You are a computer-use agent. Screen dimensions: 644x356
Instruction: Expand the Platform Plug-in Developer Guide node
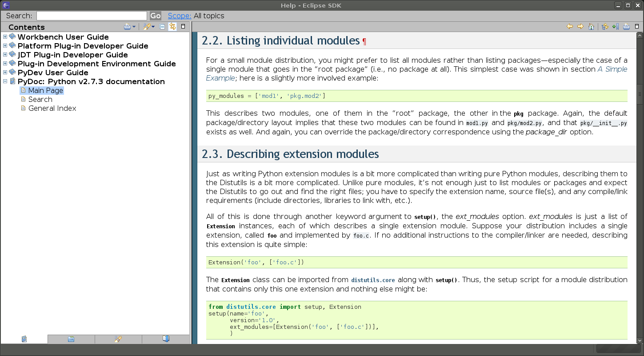[x=5, y=46]
